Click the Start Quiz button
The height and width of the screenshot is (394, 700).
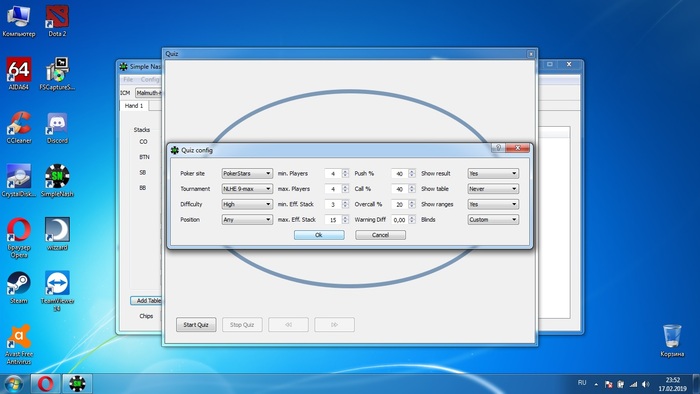pyautogui.click(x=196, y=324)
